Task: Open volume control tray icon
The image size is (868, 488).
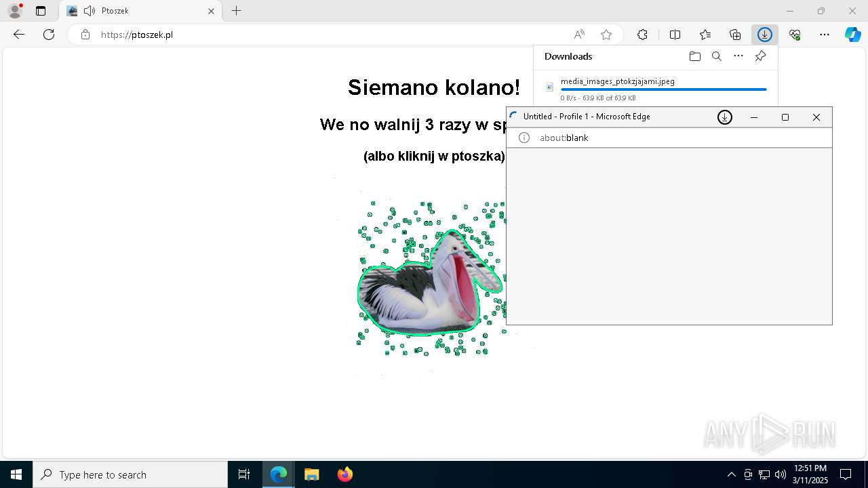Action: (780, 474)
